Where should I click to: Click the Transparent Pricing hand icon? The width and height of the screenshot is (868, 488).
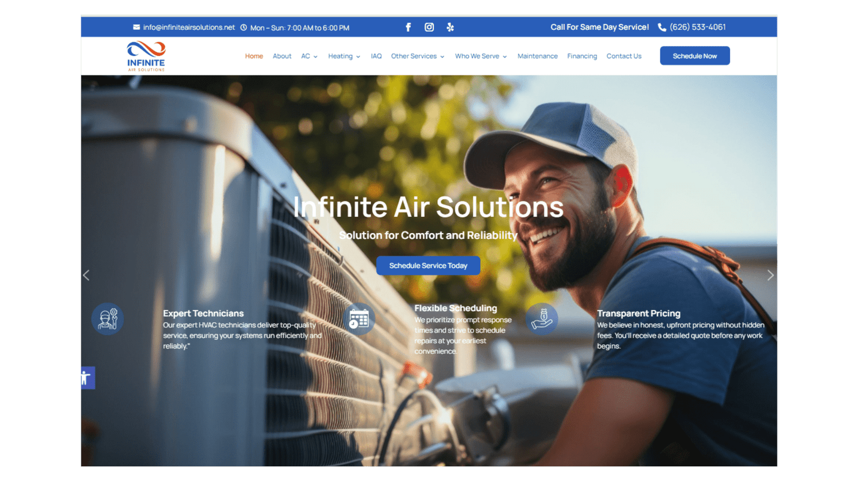click(541, 319)
